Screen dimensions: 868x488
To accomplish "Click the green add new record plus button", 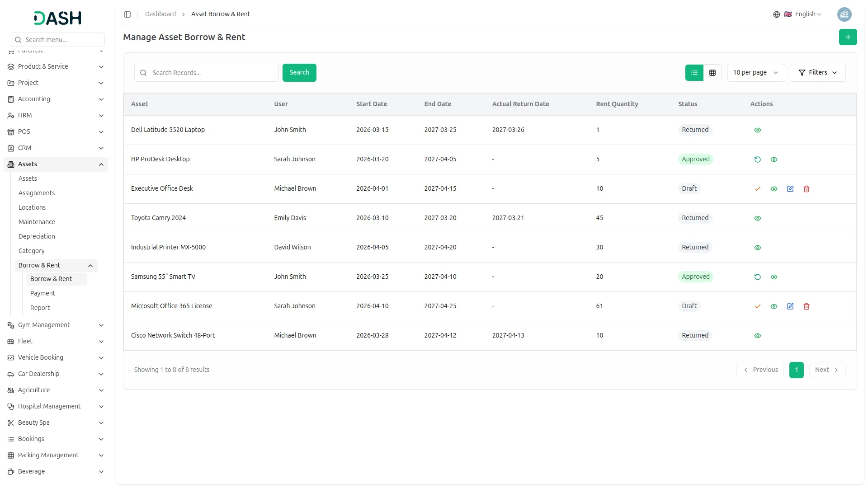I will coord(848,37).
